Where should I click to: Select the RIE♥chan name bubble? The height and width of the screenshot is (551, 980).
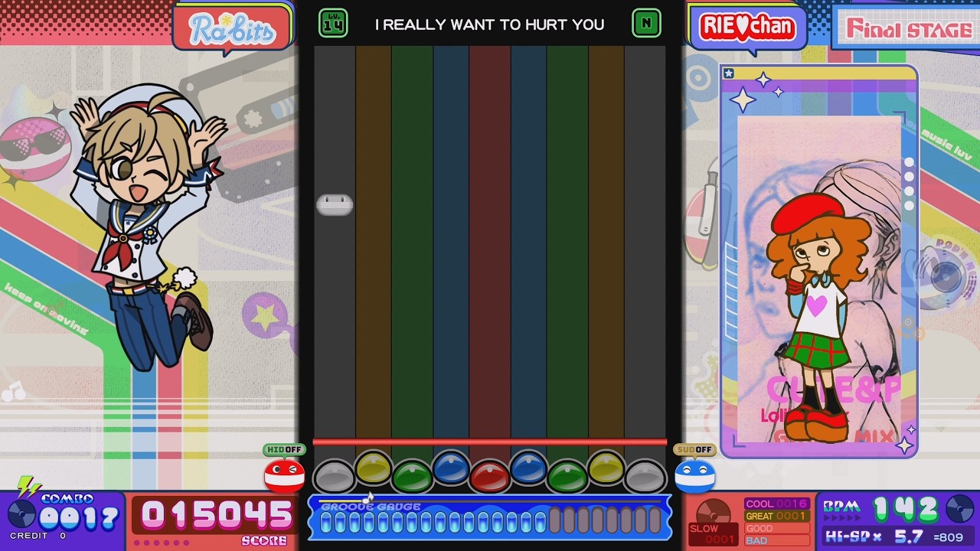tap(747, 28)
